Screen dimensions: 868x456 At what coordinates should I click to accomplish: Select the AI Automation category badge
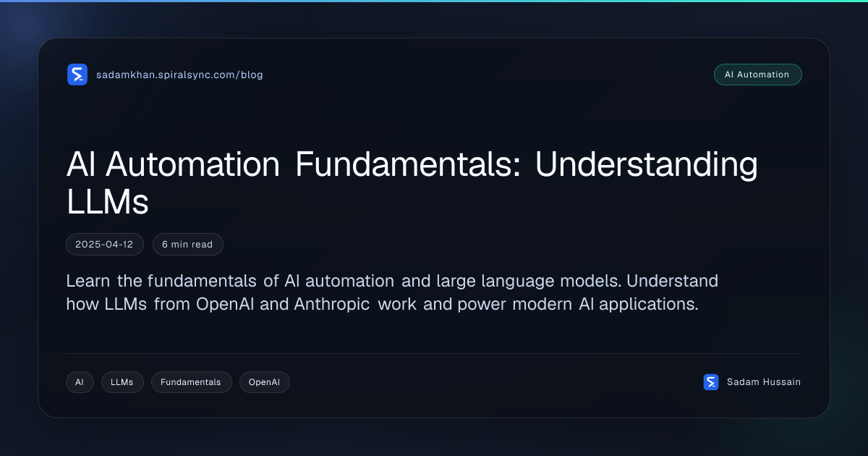coord(757,75)
